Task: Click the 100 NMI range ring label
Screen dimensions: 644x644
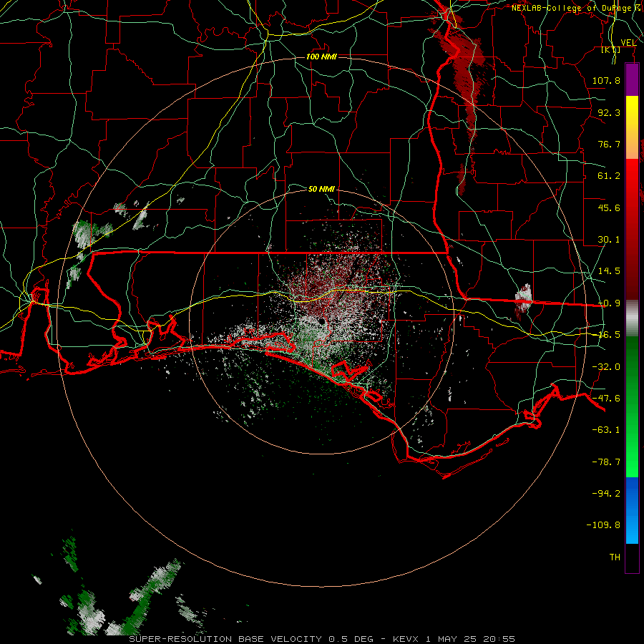Action: point(321,57)
